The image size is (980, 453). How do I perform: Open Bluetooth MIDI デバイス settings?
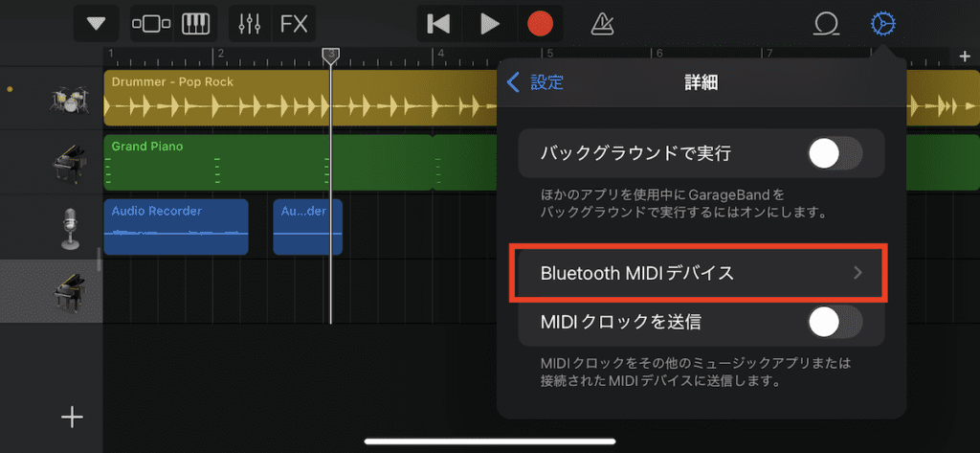[701, 273]
